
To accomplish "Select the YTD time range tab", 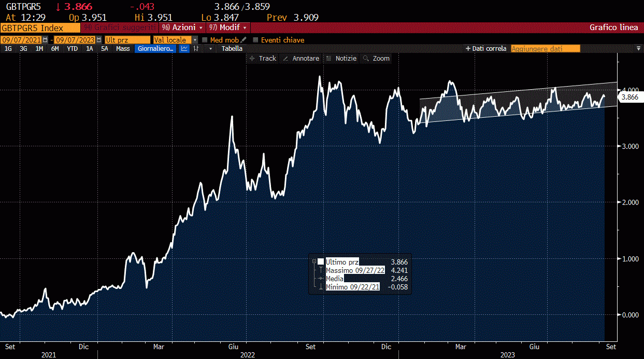I will tap(73, 49).
